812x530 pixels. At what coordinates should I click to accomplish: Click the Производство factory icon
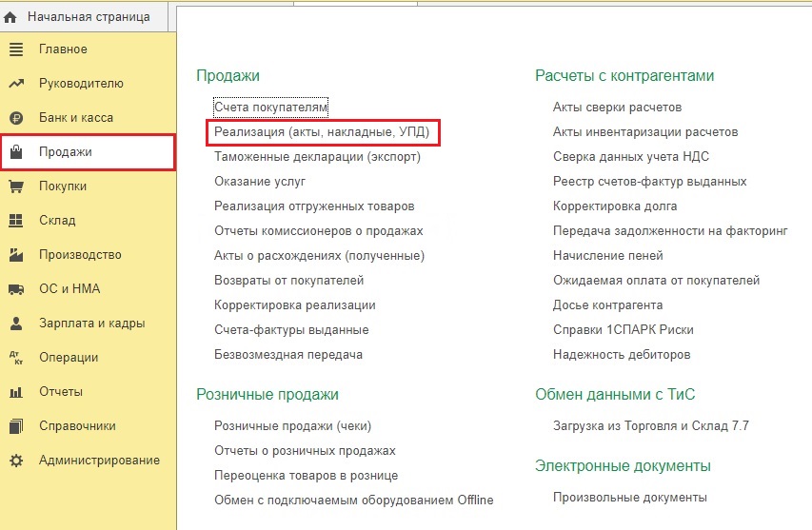[x=16, y=255]
